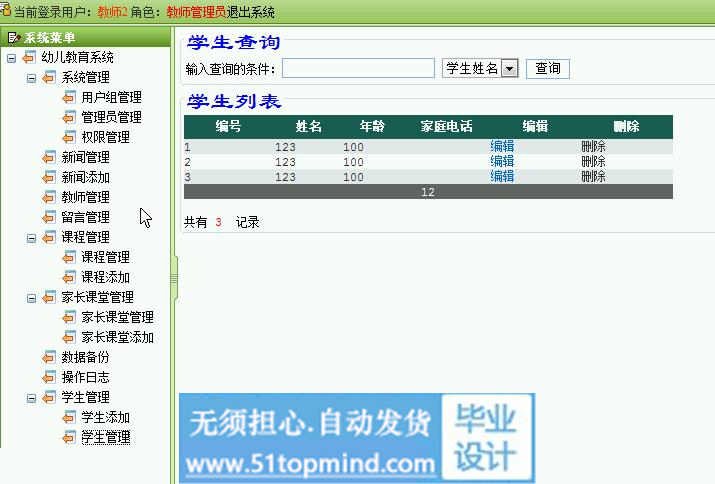
Task: Click the icon beside 教师管理
Action: pos(49,198)
